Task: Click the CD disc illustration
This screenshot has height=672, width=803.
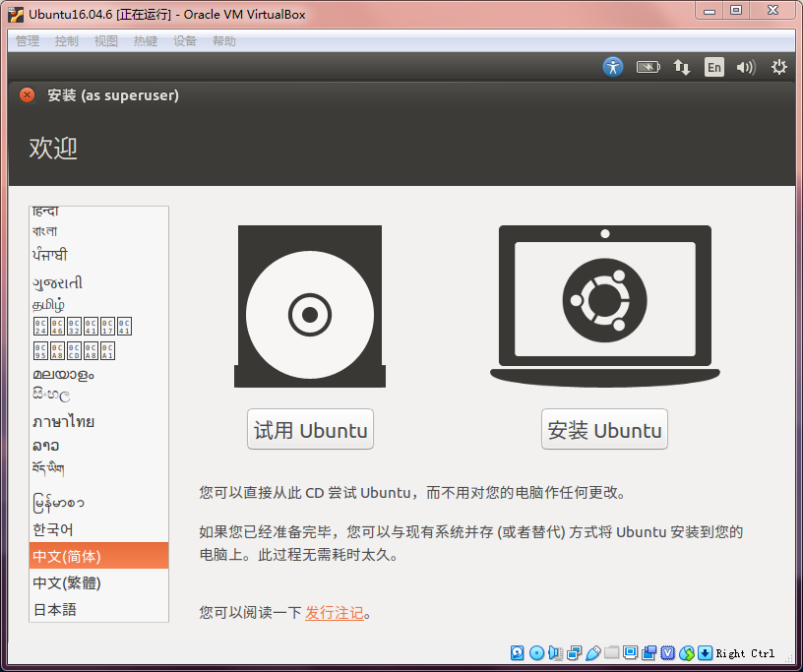Action: 310,306
